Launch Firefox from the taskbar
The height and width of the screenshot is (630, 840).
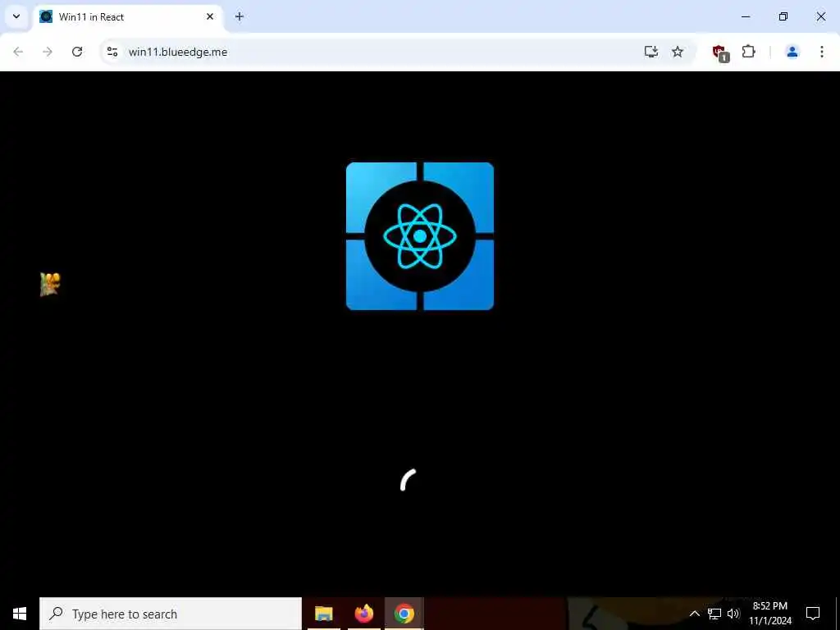363,614
